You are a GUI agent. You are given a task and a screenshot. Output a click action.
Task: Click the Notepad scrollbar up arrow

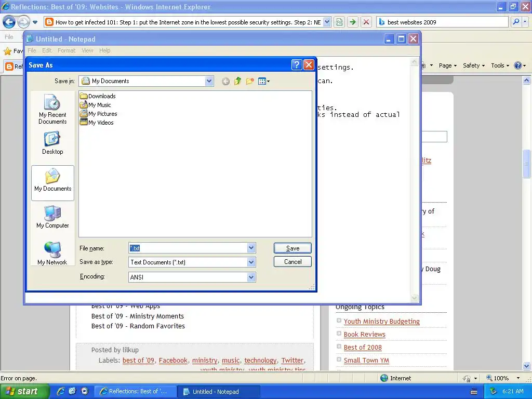click(414, 61)
